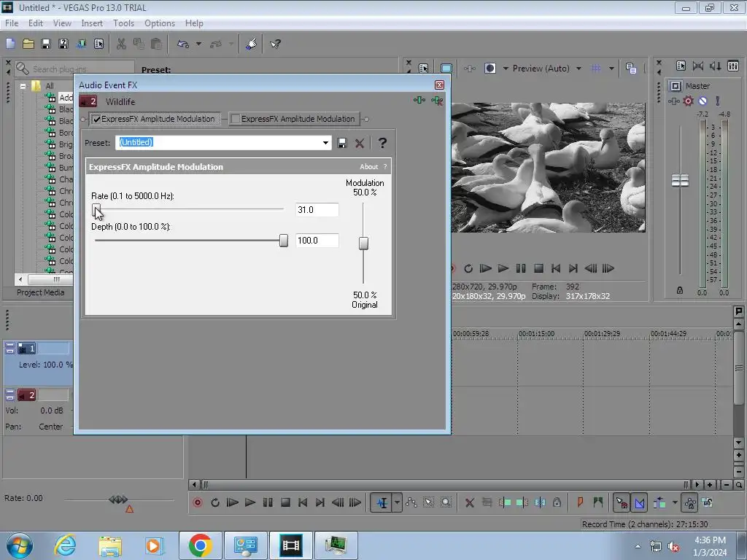Click the Rate value field 31.0
747x560 pixels.
pos(317,209)
